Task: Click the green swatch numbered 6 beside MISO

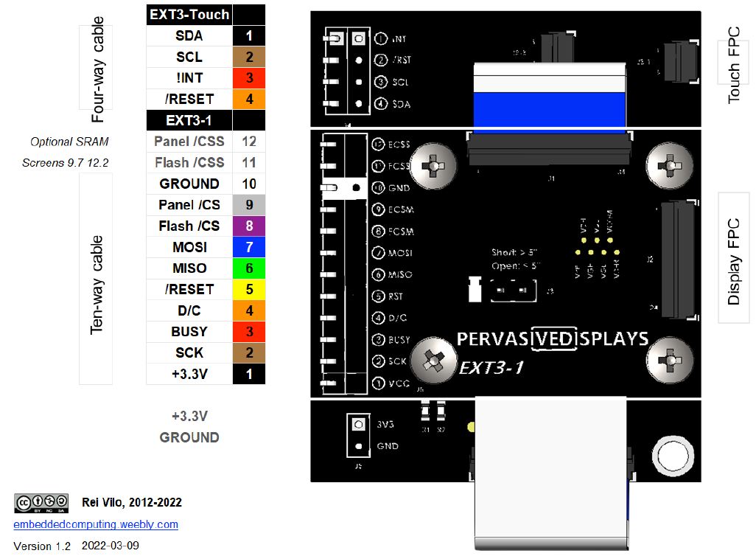Action: click(x=249, y=268)
